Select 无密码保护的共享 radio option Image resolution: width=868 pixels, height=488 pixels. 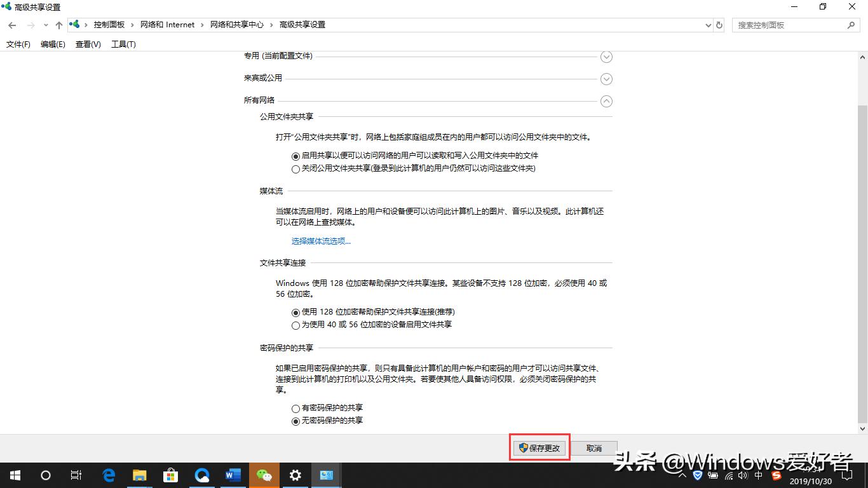click(x=295, y=421)
